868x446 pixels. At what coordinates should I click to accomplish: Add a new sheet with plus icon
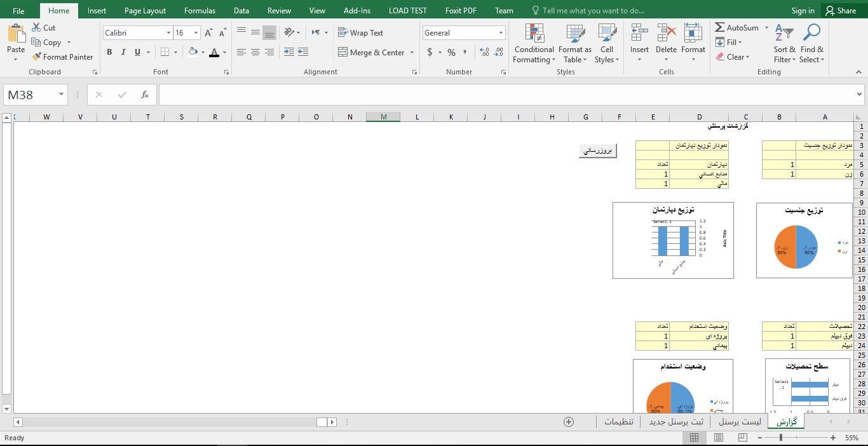click(x=569, y=422)
